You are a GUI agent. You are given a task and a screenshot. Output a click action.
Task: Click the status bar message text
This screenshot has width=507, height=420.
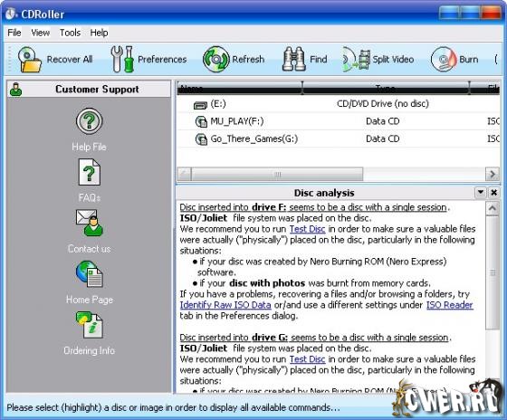(173, 407)
